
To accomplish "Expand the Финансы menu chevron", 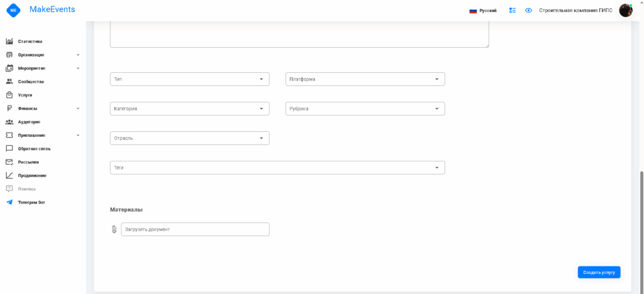I will point(78,108).
